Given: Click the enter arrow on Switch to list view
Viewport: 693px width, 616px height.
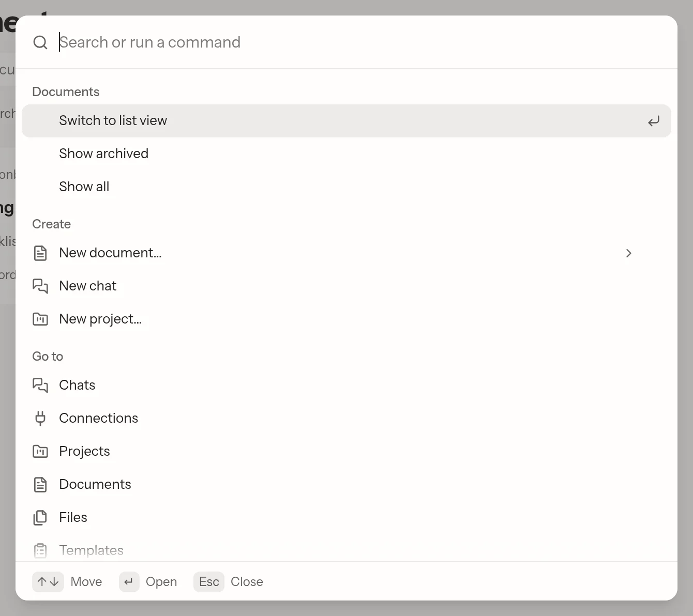Looking at the screenshot, I should point(654,121).
